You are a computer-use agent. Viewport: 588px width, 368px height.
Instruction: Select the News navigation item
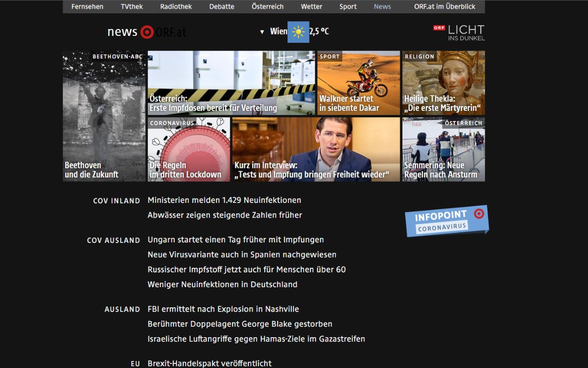coord(382,6)
